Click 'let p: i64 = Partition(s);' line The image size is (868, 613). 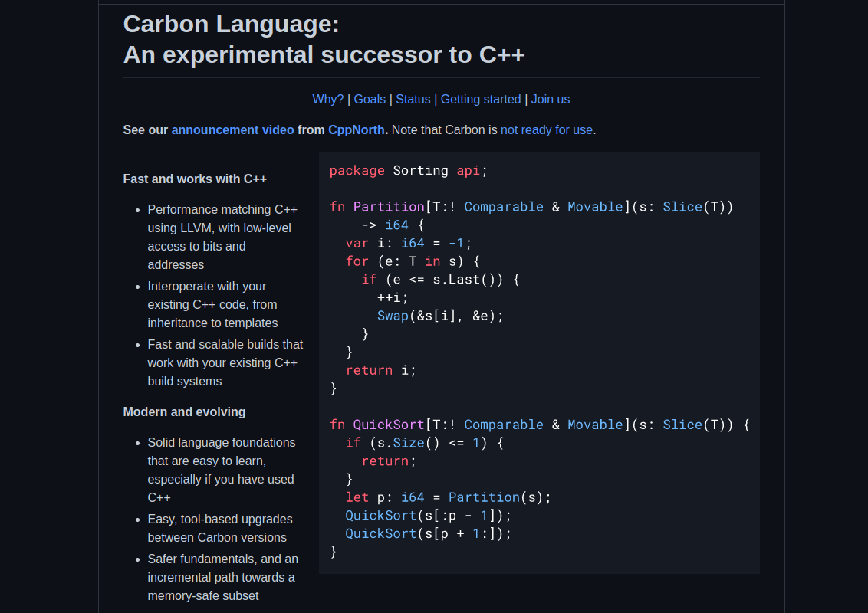[449, 497]
